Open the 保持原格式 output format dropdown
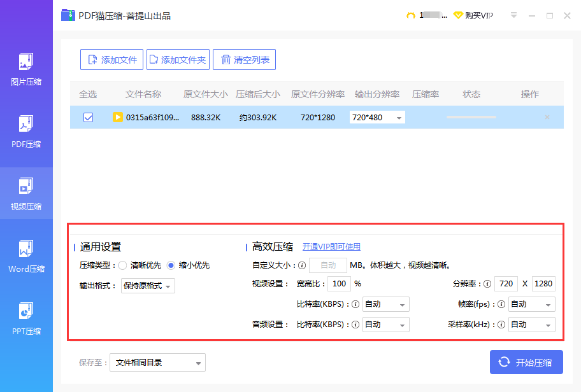This screenshot has width=581, height=392. click(x=148, y=286)
